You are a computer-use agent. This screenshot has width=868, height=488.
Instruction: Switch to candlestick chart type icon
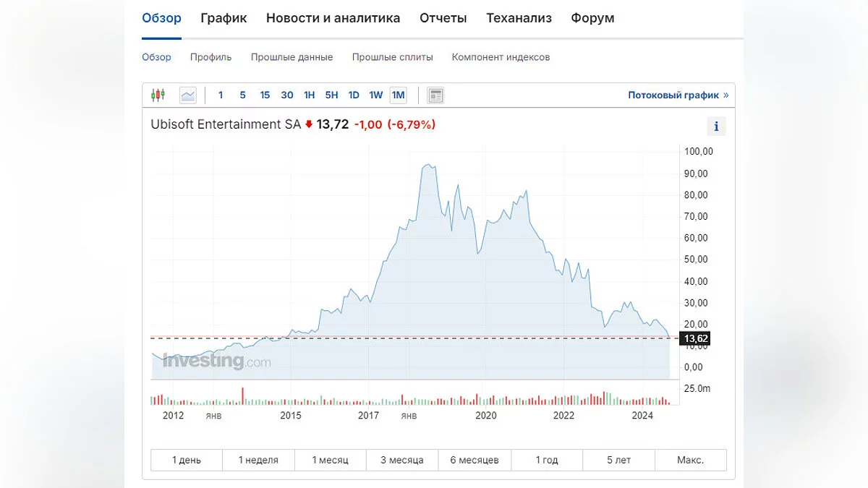(x=158, y=95)
